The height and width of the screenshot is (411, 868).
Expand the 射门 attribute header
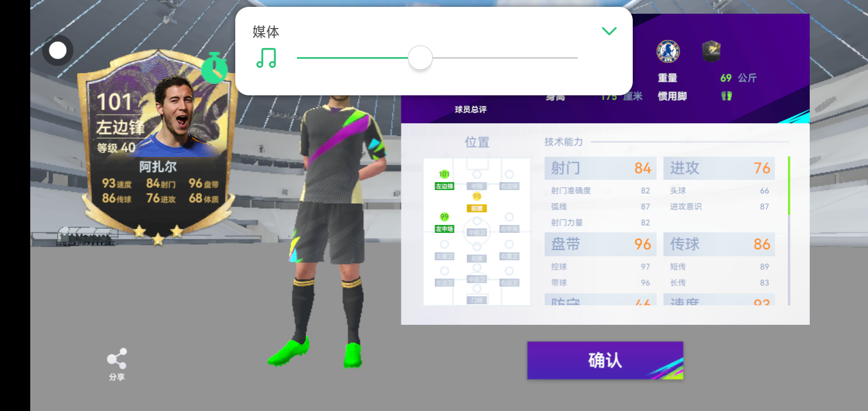coord(601,168)
